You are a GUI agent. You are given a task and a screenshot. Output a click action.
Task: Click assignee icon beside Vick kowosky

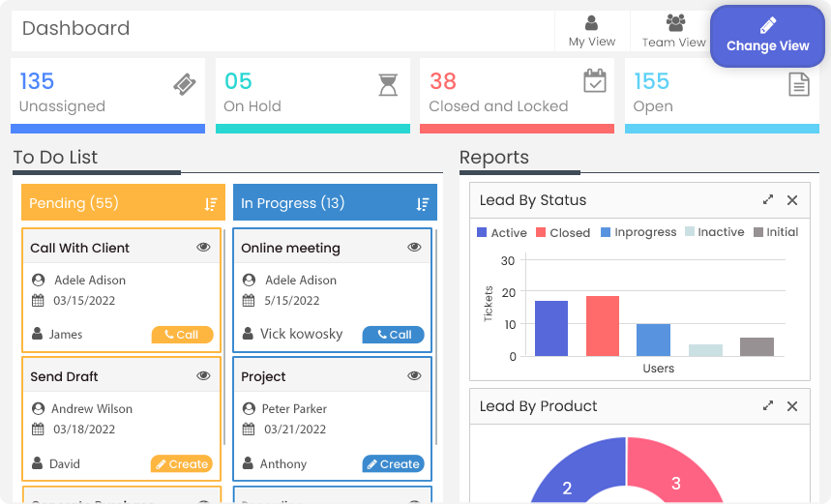click(x=248, y=334)
